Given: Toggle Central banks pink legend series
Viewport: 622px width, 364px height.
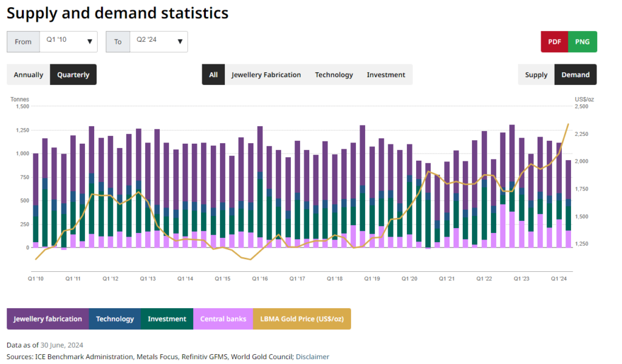Looking at the screenshot, I should tap(223, 318).
